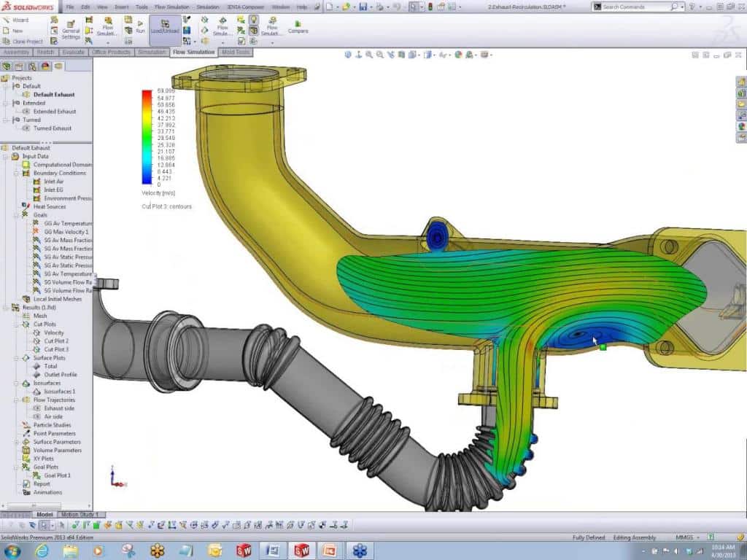The image size is (747, 560).
Task: Open General Settings in the ribbon
Action: point(71,28)
